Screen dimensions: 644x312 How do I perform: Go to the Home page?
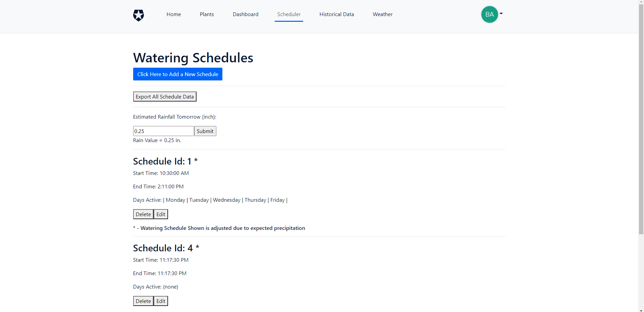pos(173,14)
